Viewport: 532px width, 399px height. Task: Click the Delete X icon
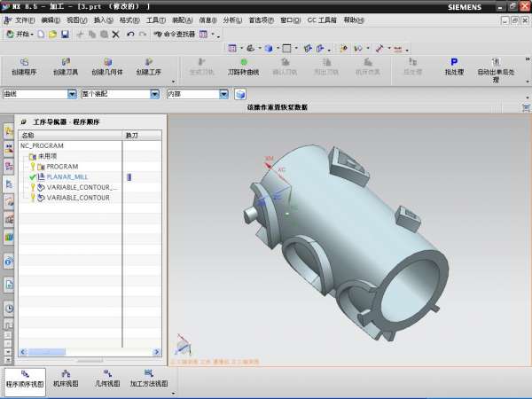coord(115,35)
